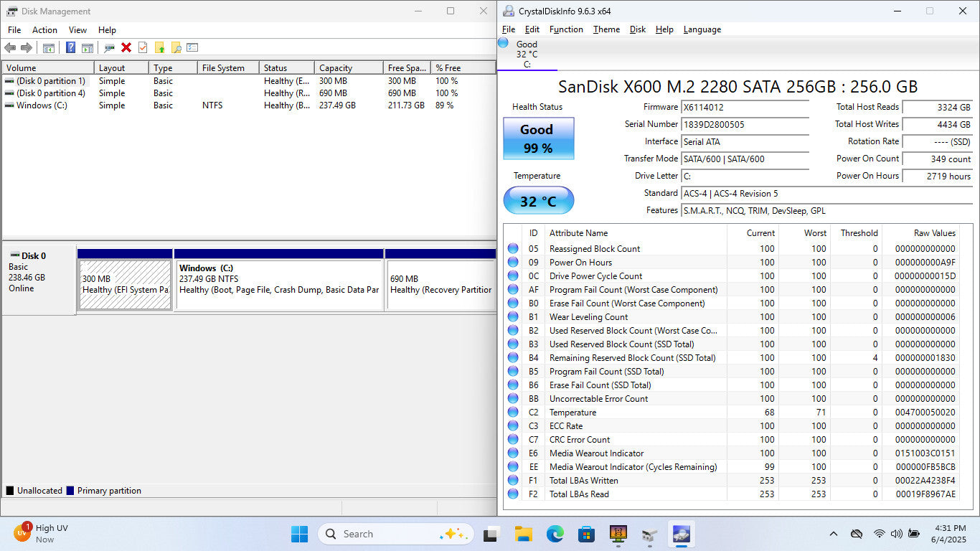Click the Good 99 % health status button
The width and height of the screenshot is (980, 551).
click(x=539, y=138)
